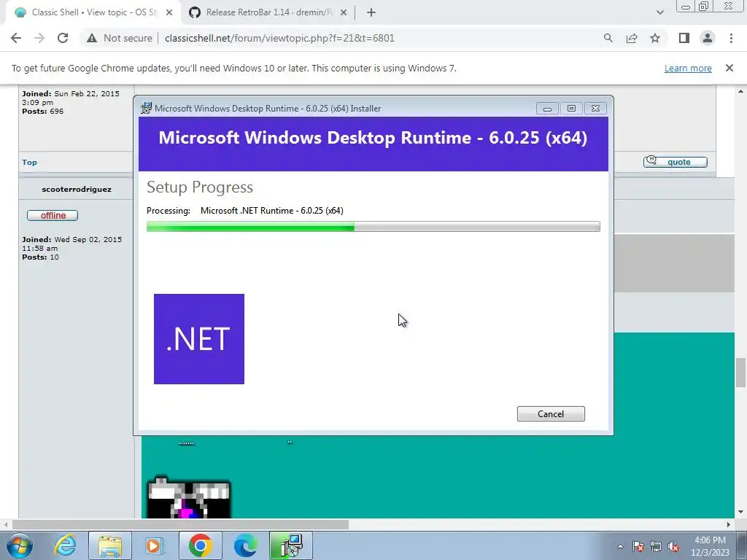747x560 pixels.
Task: Bookmark this page with star
Action: click(655, 38)
